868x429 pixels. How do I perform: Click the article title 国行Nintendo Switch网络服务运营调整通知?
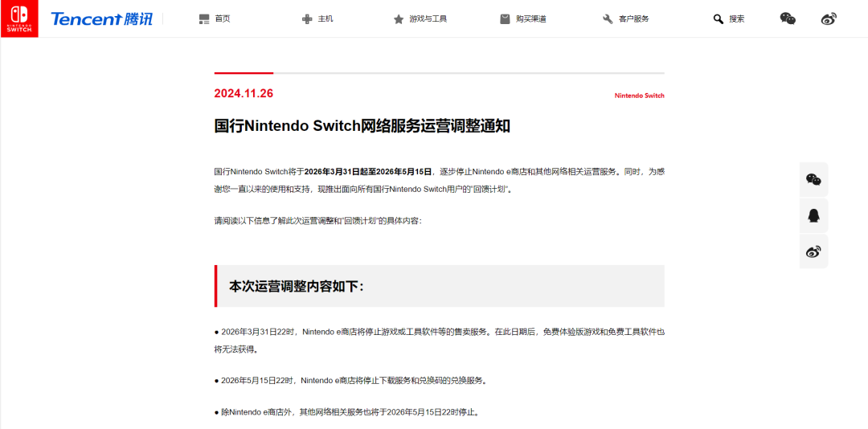point(362,126)
